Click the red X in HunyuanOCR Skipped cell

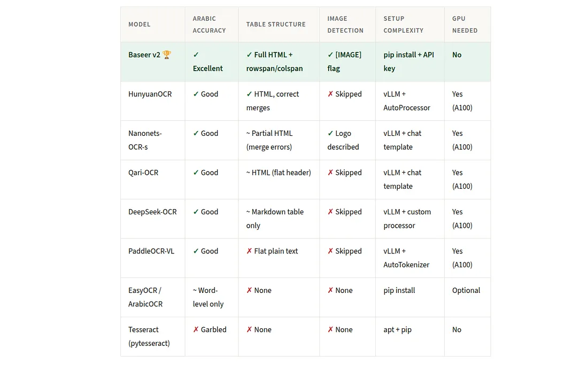pos(330,94)
